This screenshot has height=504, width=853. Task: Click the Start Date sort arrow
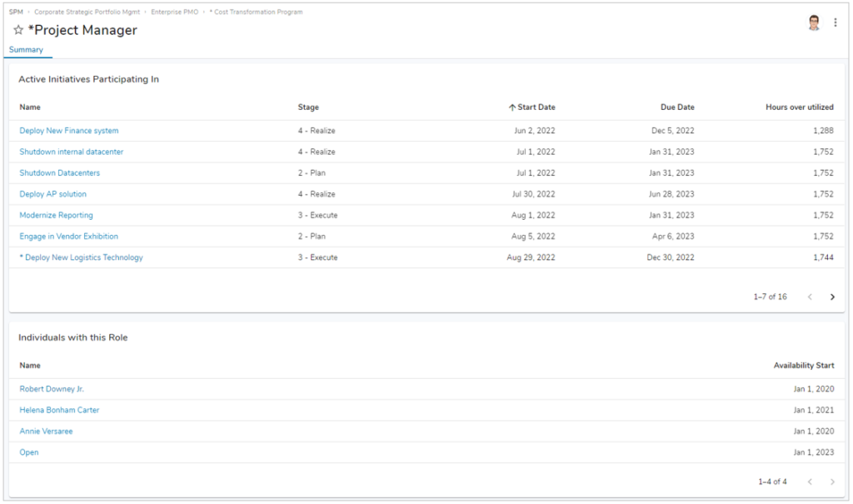[510, 107]
